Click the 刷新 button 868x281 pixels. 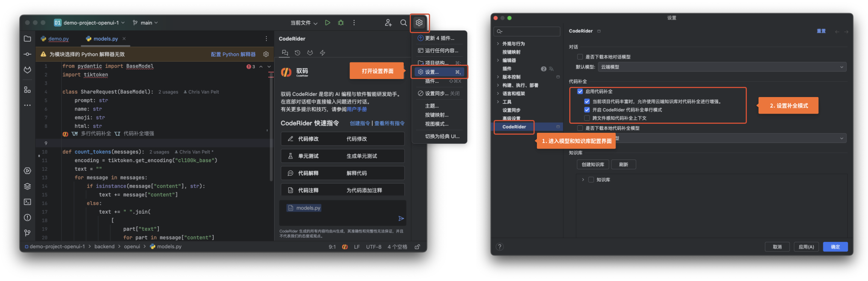pos(623,164)
